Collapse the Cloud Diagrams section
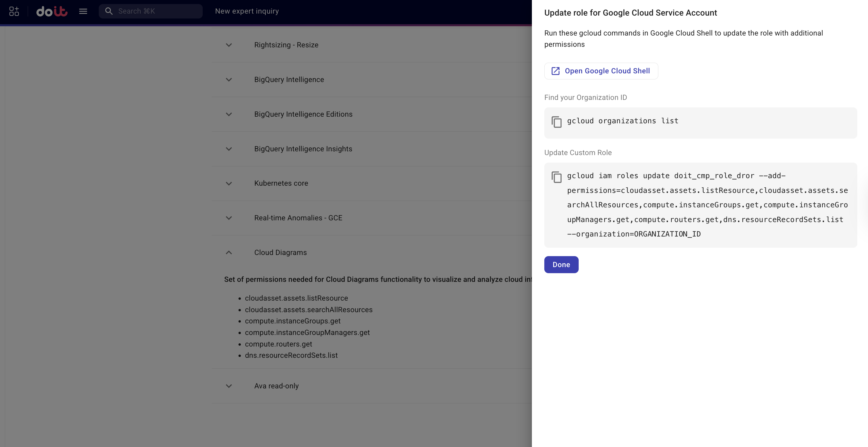The height and width of the screenshot is (447, 868). (229, 253)
